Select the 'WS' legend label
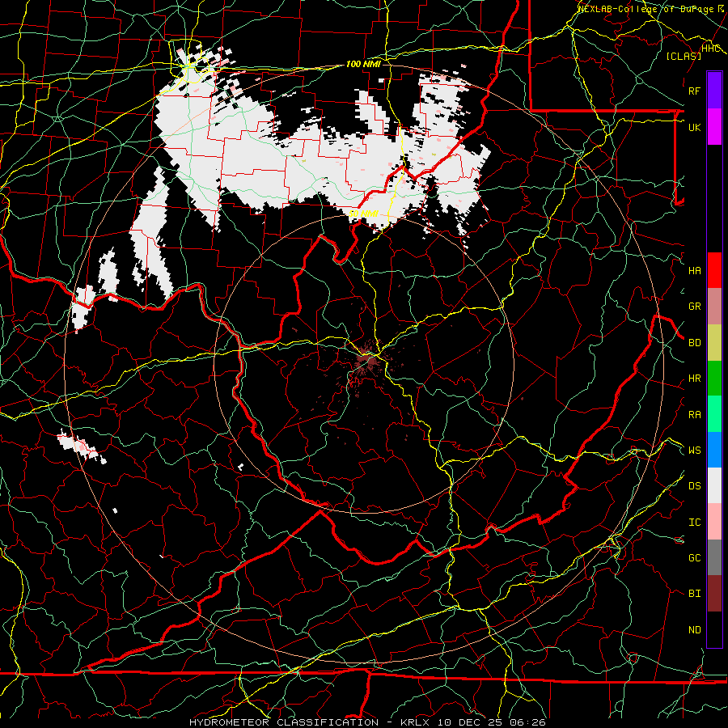 pyautogui.click(x=694, y=450)
